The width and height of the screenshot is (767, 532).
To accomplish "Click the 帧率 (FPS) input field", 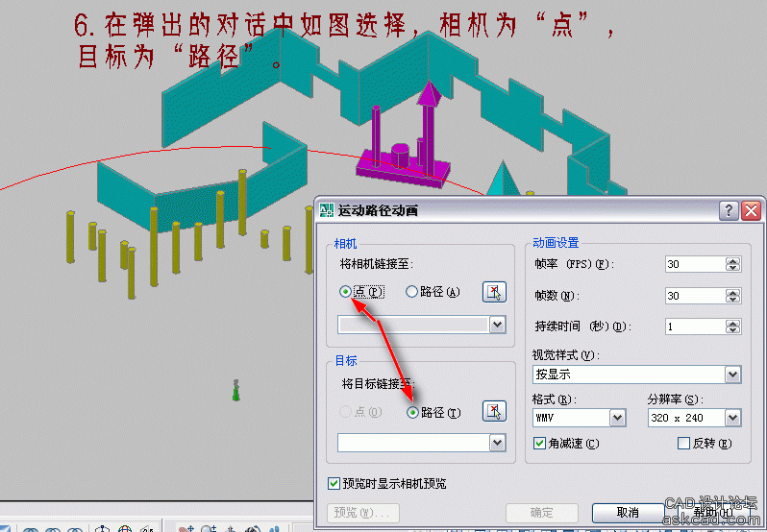I will (x=695, y=264).
